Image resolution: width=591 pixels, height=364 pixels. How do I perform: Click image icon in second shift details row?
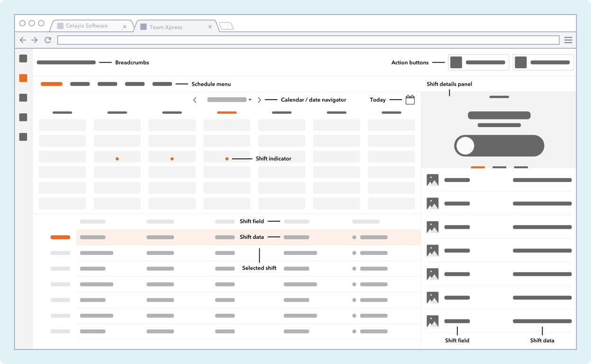[x=433, y=203]
